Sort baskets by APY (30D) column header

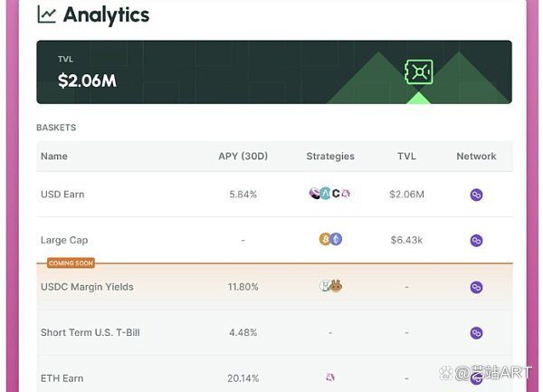[x=243, y=157]
